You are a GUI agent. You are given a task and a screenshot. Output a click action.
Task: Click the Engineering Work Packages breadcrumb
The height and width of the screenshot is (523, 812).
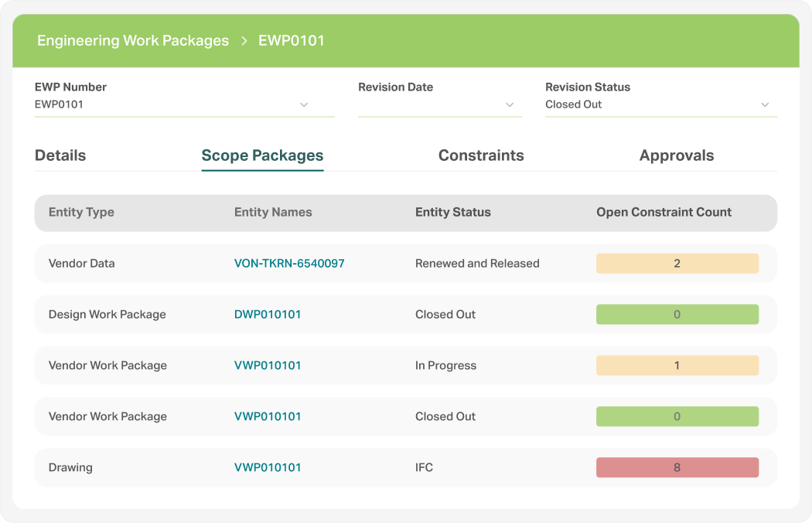132,40
